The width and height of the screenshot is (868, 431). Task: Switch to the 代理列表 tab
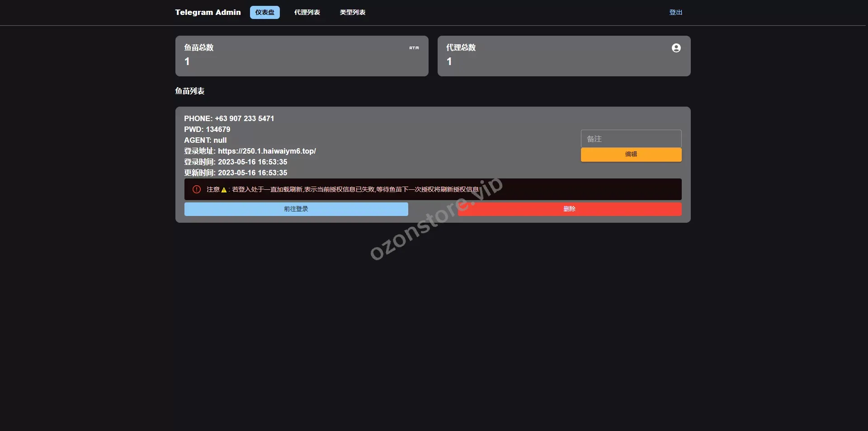(307, 12)
